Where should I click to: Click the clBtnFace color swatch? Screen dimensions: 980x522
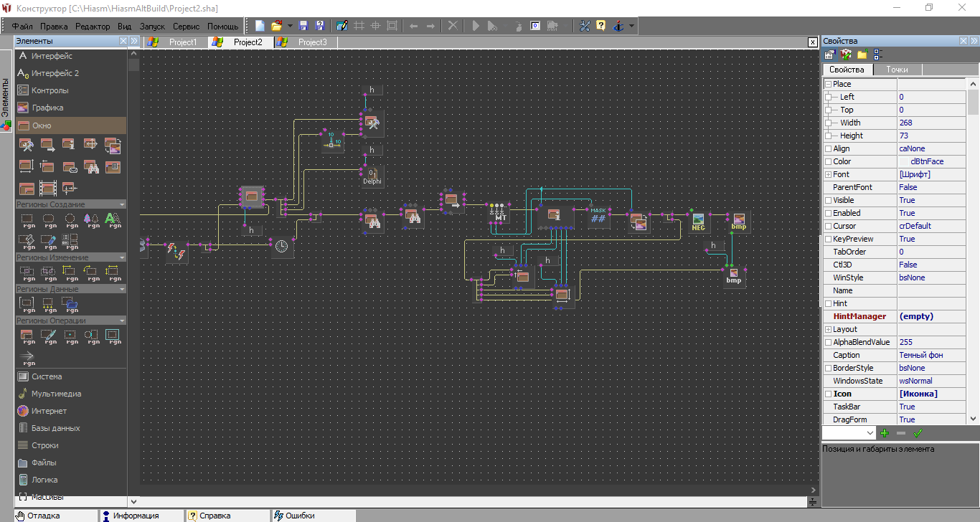click(x=903, y=161)
